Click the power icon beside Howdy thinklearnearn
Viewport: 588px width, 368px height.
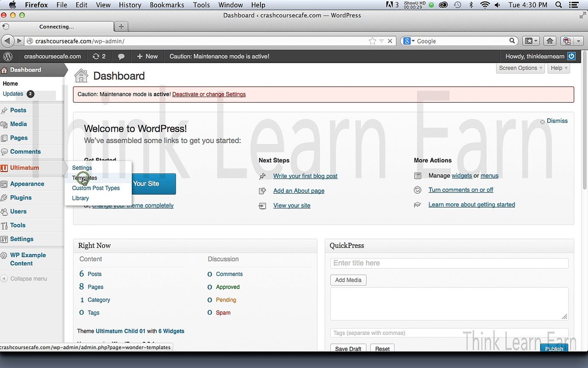click(x=571, y=56)
